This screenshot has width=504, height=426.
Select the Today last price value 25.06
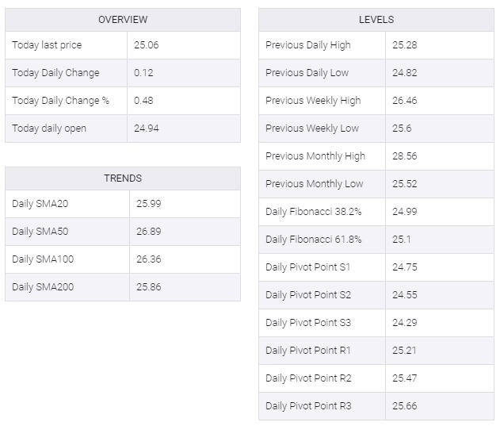pos(147,45)
